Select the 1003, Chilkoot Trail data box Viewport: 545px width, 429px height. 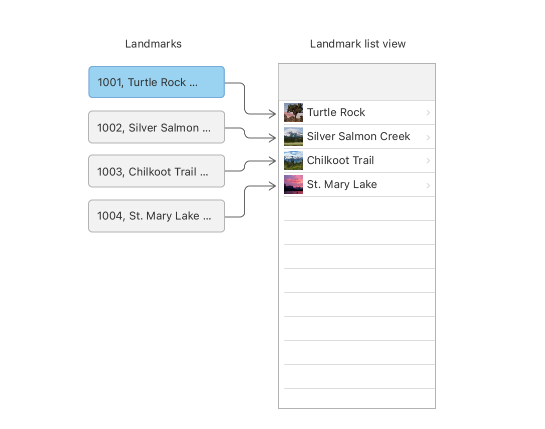point(156,171)
